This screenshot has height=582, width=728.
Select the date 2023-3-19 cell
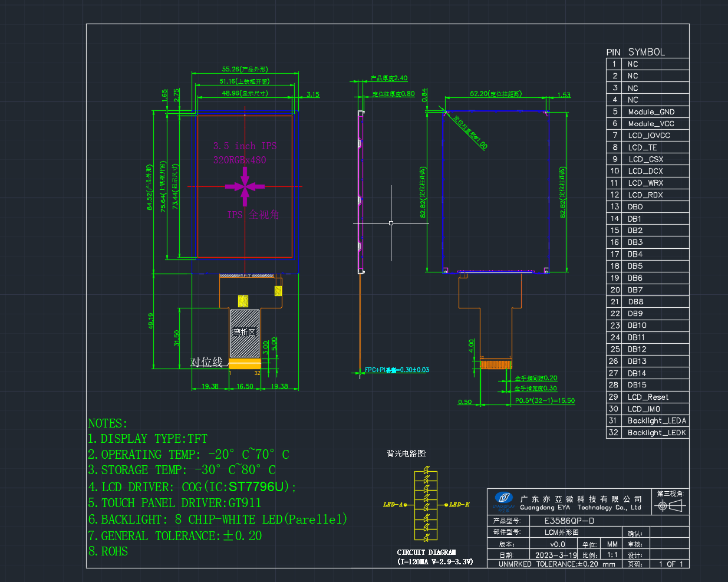(556, 555)
